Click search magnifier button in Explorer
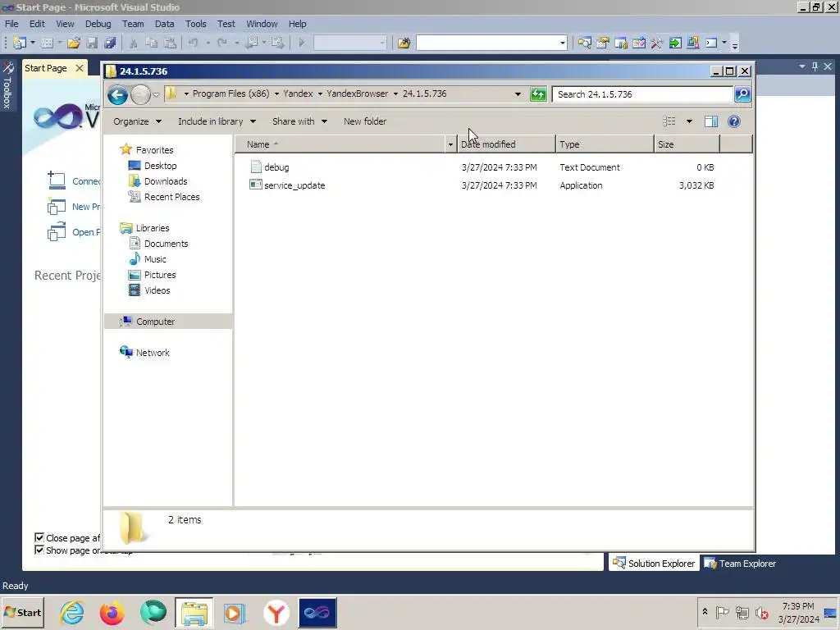Screen dimensions: 840x630 742,94
